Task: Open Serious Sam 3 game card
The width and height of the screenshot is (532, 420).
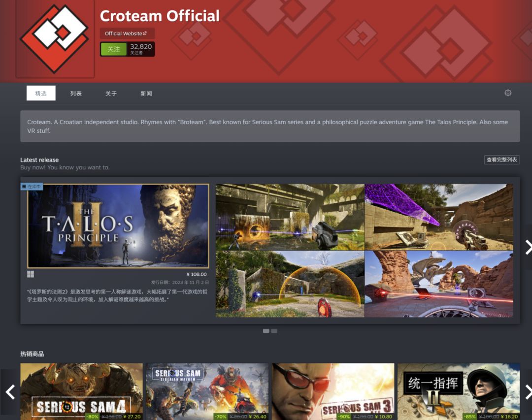Action: [333, 391]
